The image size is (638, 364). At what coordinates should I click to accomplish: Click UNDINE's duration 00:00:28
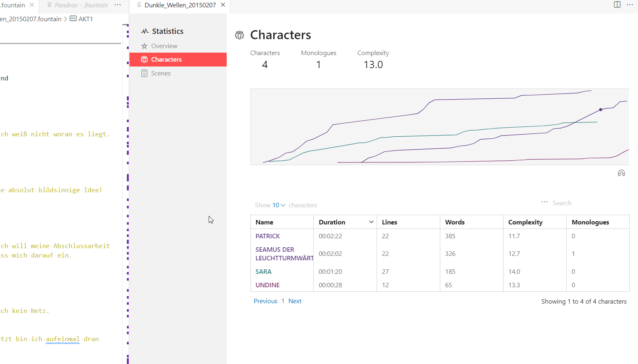pos(330,285)
